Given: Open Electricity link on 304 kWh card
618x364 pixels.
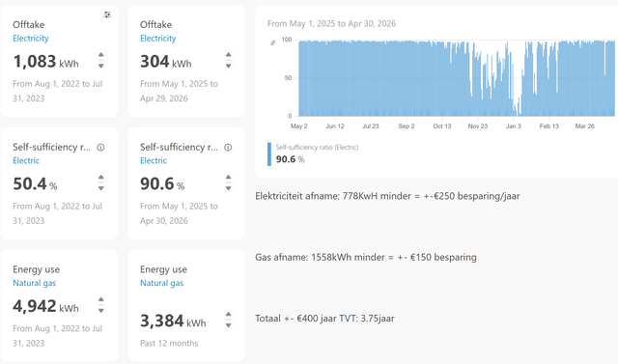Looking at the screenshot, I should pos(158,39).
